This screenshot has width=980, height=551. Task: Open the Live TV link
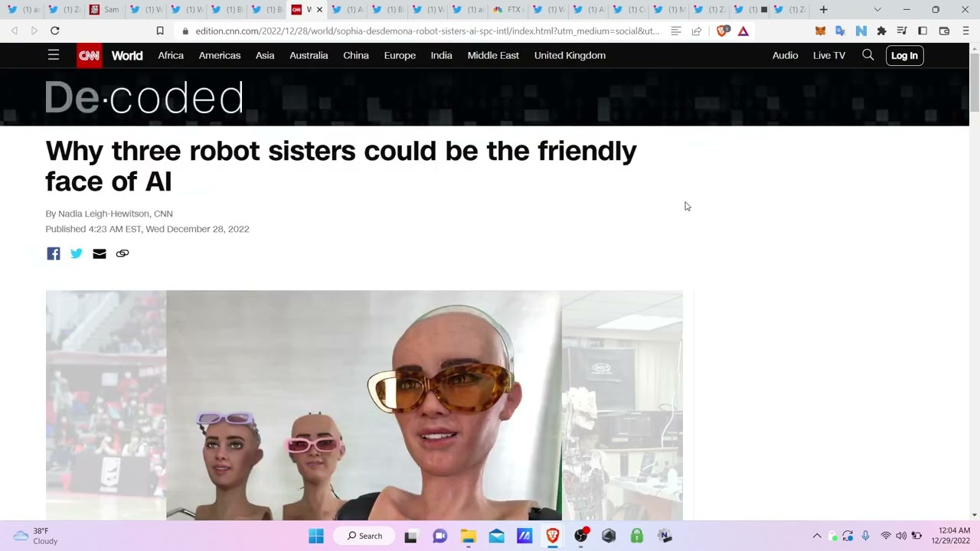829,55
